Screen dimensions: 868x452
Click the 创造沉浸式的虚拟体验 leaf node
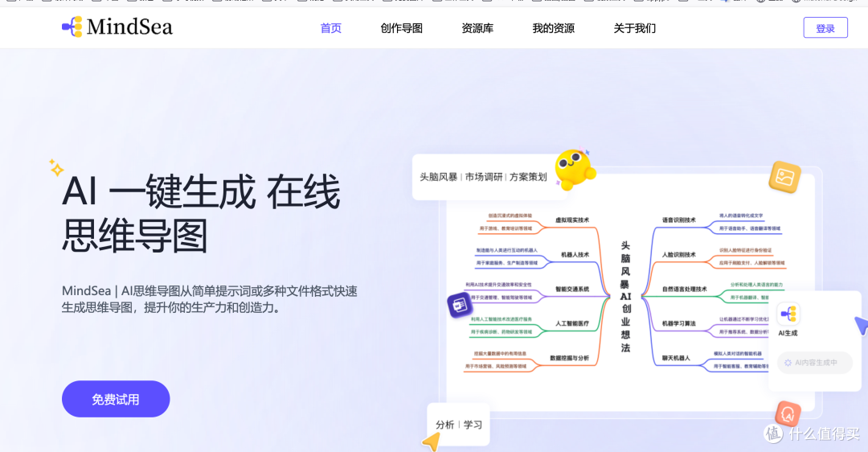pos(510,216)
